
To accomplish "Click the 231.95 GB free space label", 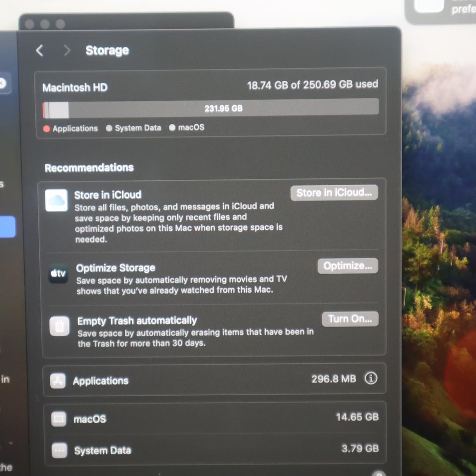I will pos(223,108).
